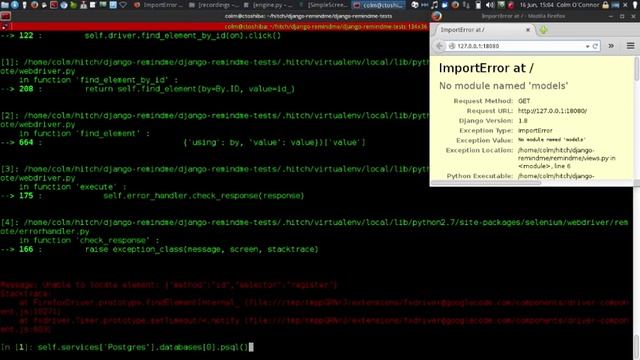Click the 'raise exception_class' line in terminal
This screenshot has height=360, width=640.
tap(201, 249)
